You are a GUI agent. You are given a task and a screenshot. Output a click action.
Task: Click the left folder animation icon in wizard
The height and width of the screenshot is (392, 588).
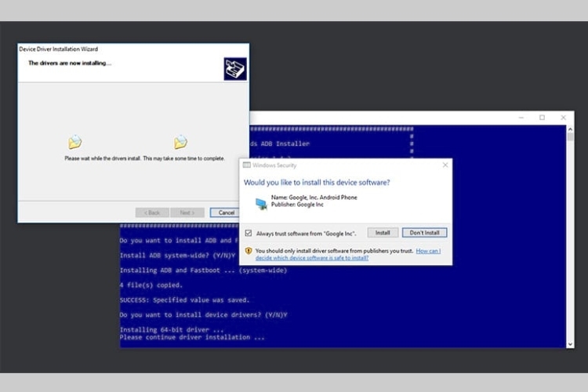pyautogui.click(x=75, y=142)
